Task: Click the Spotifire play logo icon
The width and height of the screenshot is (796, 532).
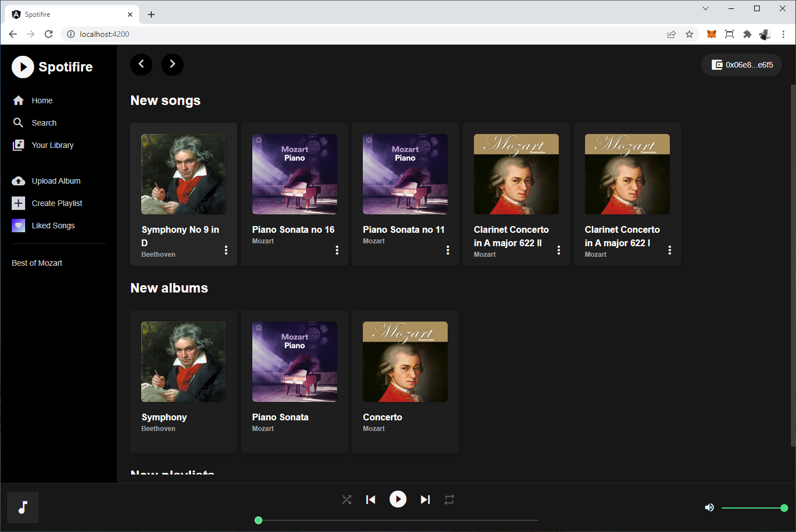Action: pos(23,67)
